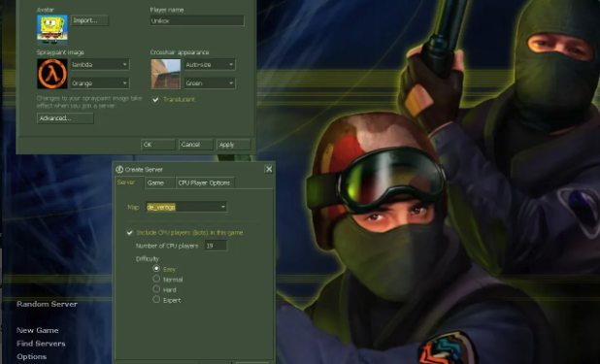Select Expert difficulty radio button

(156, 300)
